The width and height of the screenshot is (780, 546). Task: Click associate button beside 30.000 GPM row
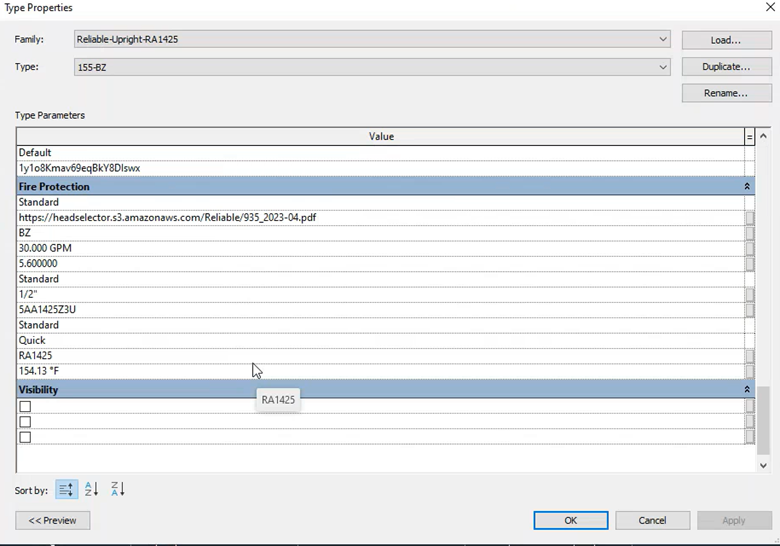point(750,248)
